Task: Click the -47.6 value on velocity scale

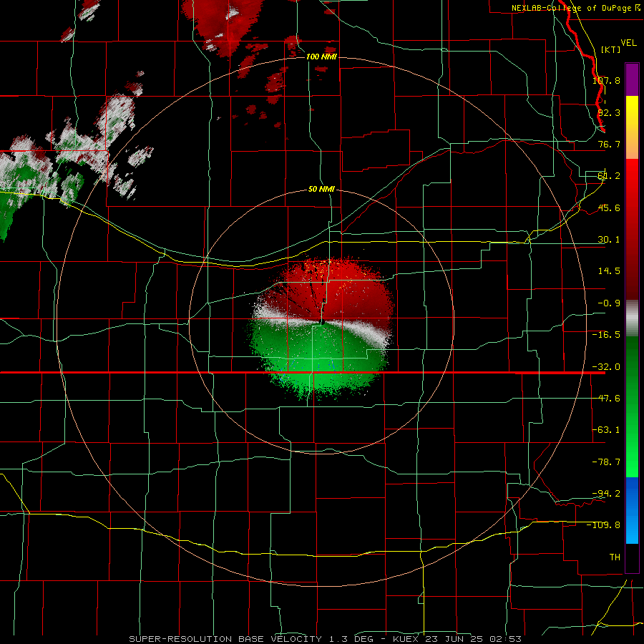Action: [x=606, y=399]
